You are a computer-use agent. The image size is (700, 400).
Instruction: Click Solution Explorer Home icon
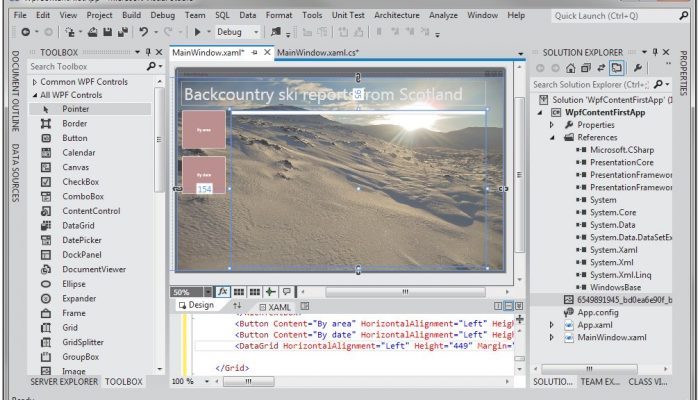(x=570, y=68)
